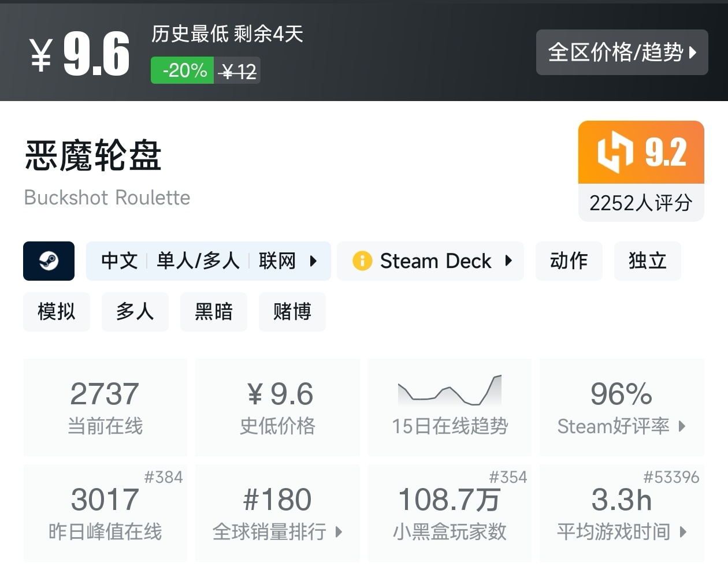Open the 3.3h 平均游戏时间 card

pos(622,513)
